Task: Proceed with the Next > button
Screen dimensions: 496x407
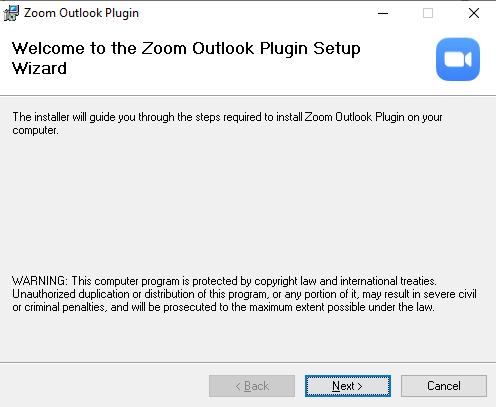Action: tap(348, 386)
